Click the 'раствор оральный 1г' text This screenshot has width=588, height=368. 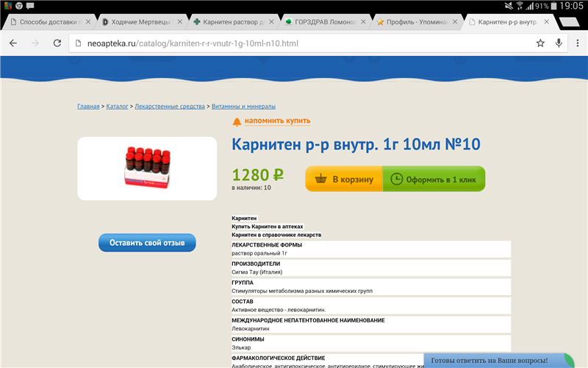coord(259,253)
